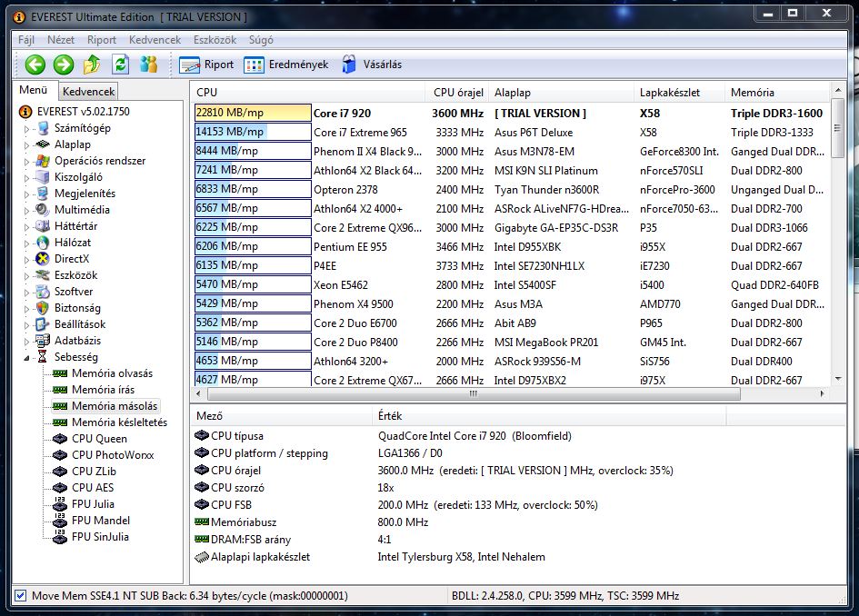Select the DirectX icon

(x=43, y=259)
